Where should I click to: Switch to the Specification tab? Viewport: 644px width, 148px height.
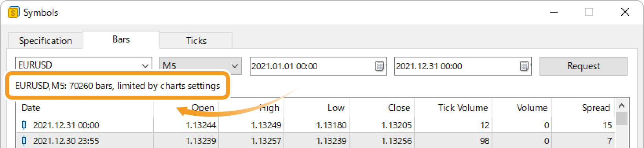click(45, 41)
